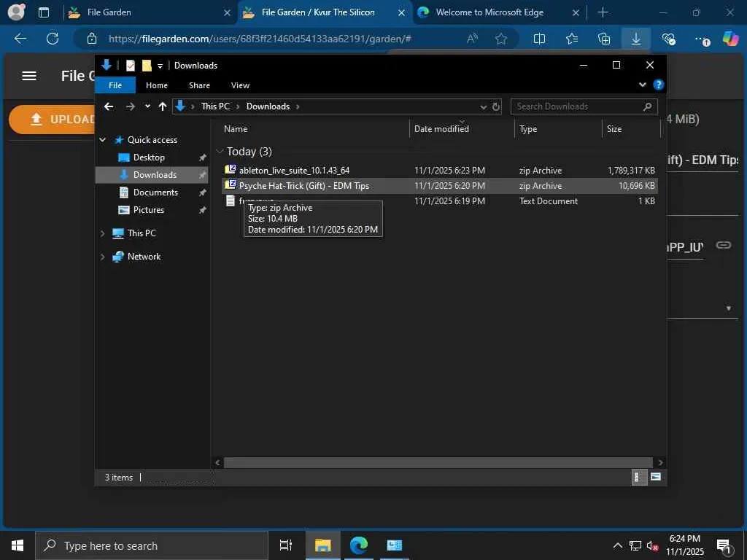Open Task View on taskbar
747x560 pixels.
tap(285, 545)
